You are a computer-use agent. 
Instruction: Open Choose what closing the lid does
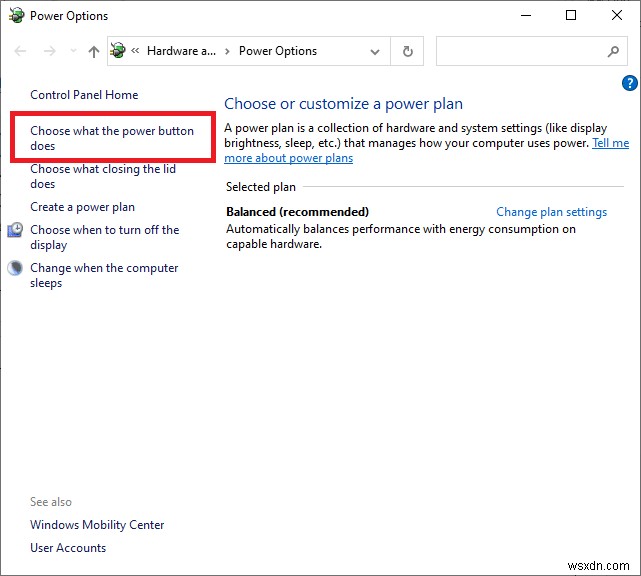(x=102, y=176)
